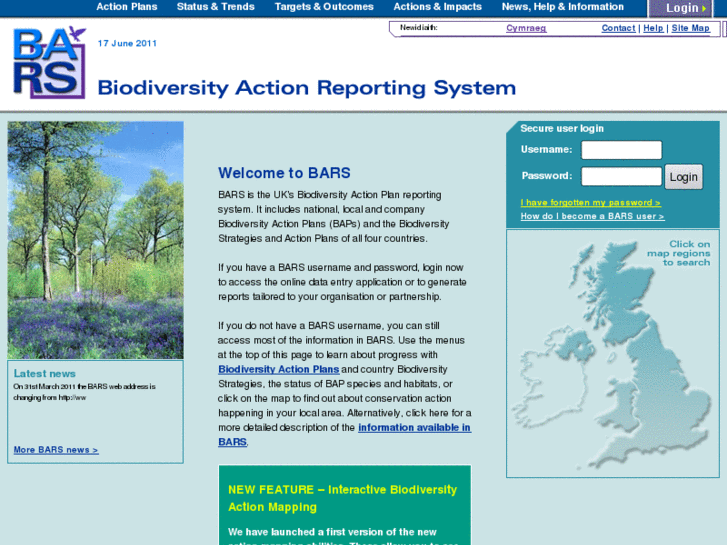Open the Contact page link
The width and height of the screenshot is (727, 545).
[x=618, y=28]
